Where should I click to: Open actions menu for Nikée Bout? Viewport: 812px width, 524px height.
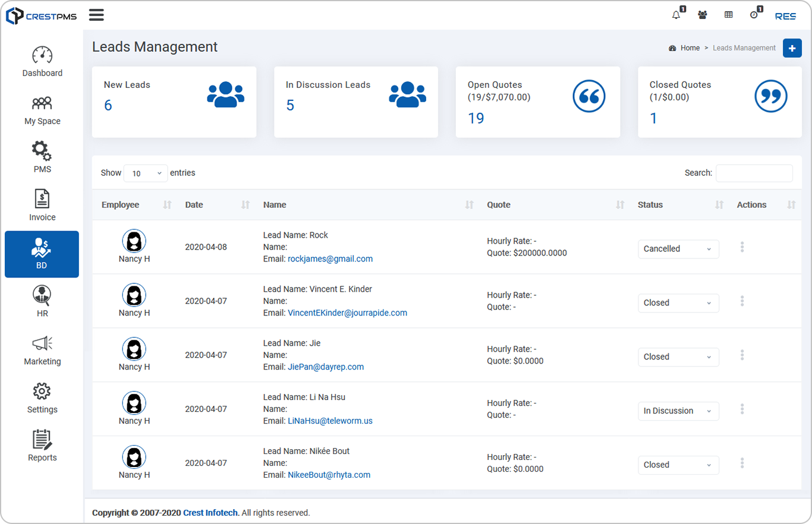[742, 463]
